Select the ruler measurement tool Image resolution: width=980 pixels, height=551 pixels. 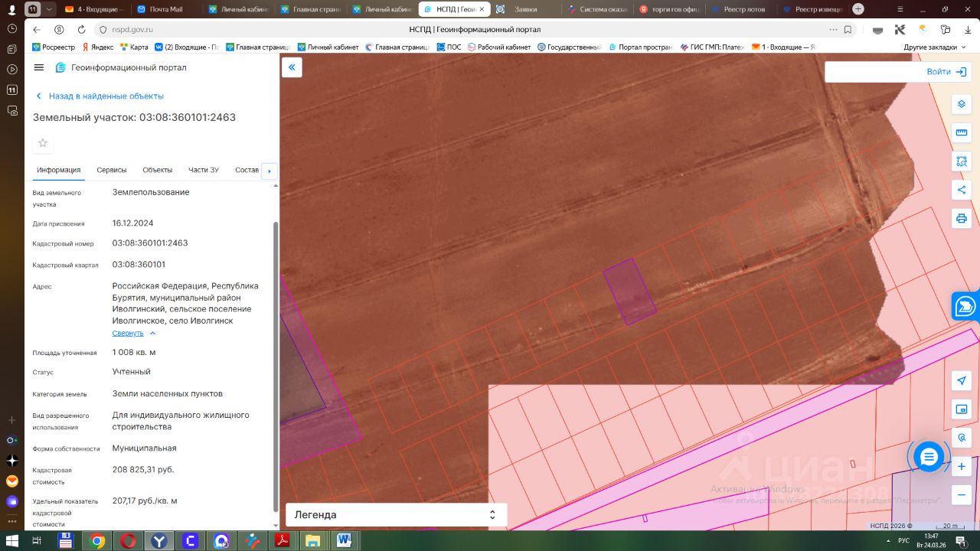tap(962, 132)
